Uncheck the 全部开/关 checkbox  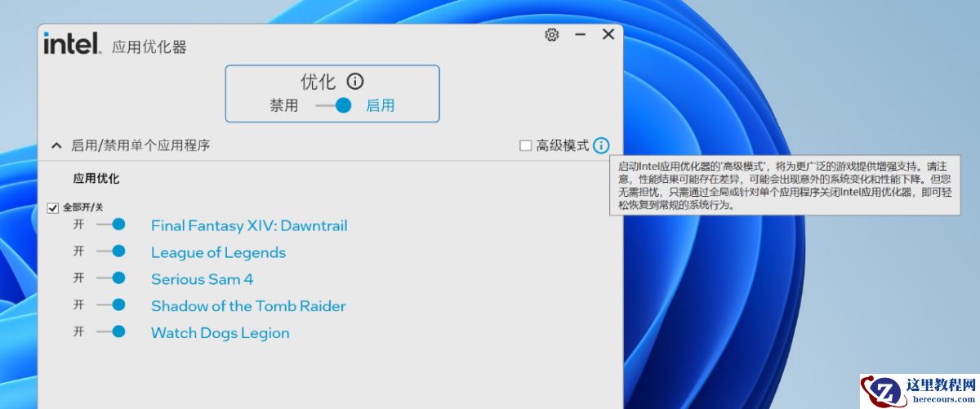click(53, 208)
